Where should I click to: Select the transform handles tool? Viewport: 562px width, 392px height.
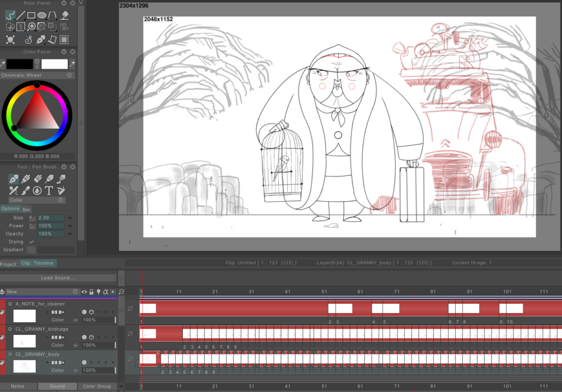(x=52, y=27)
